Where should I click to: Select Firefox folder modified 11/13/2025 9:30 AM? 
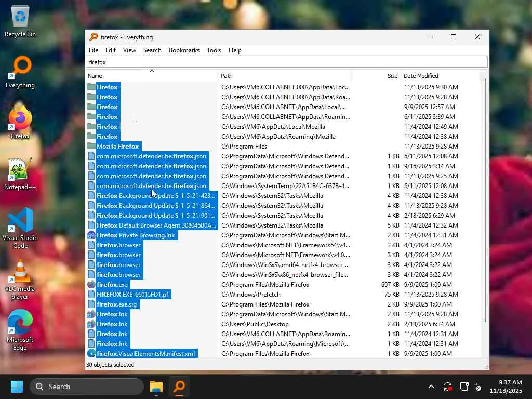[108, 87]
